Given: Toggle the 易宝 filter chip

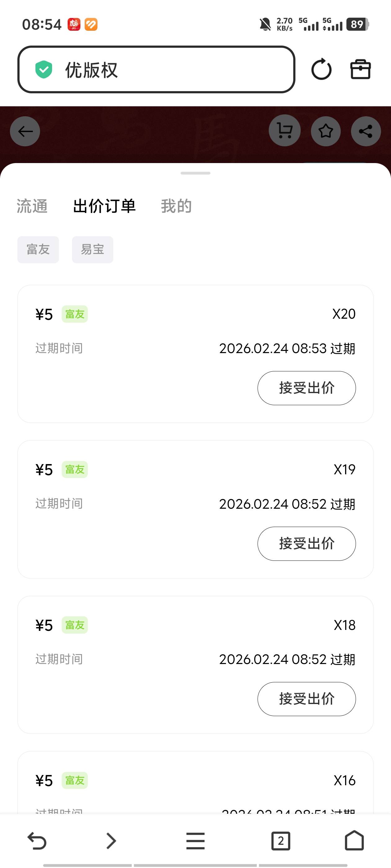Looking at the screenshot, I should click(x=92, y=250).
